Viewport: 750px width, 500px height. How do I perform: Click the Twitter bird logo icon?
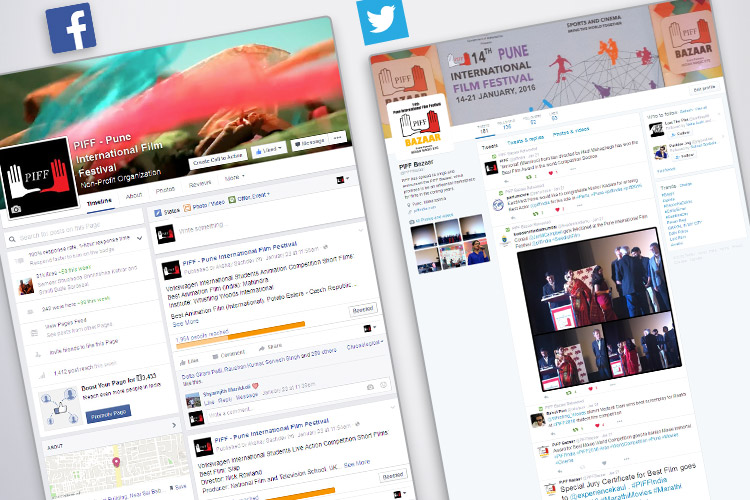point(382,21)
